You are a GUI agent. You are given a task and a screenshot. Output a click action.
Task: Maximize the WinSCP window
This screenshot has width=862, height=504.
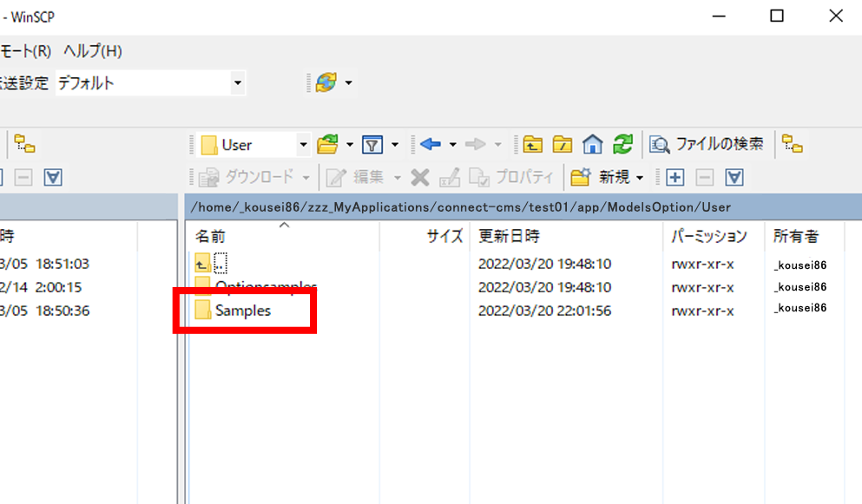click(x=777, y=16)
